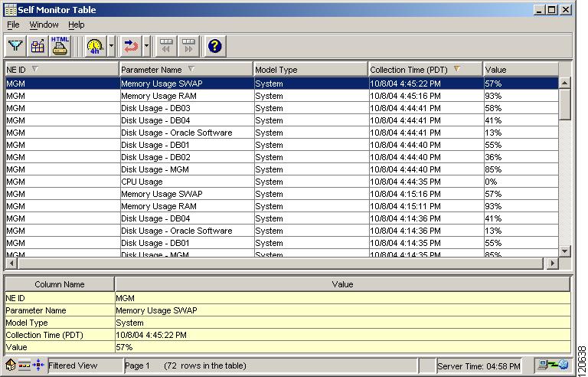Click the Page 1 rows count status
This screenshot has width=588, height=377.
point(271,366)
